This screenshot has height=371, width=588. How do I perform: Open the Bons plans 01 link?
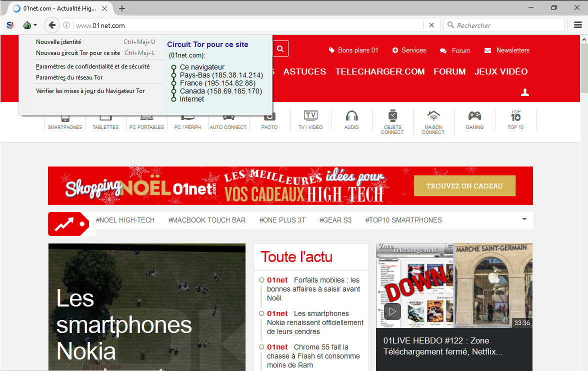point(353,50)
